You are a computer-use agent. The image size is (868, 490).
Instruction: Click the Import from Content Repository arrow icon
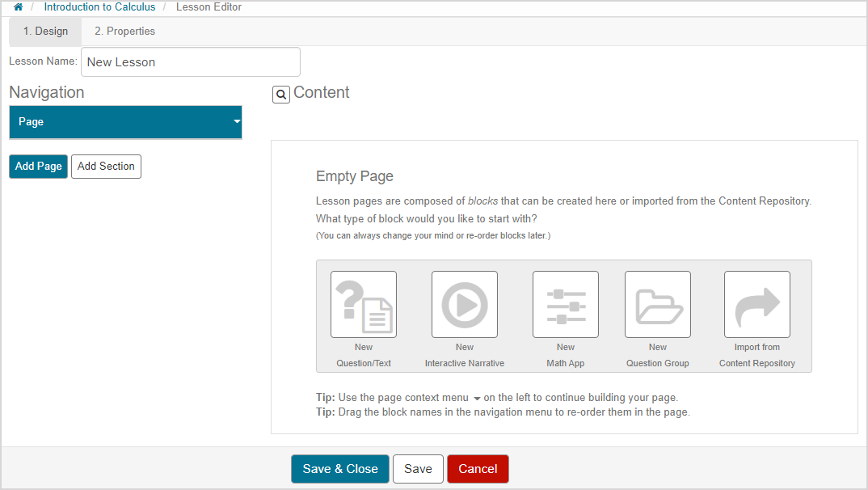click(757, 304)
